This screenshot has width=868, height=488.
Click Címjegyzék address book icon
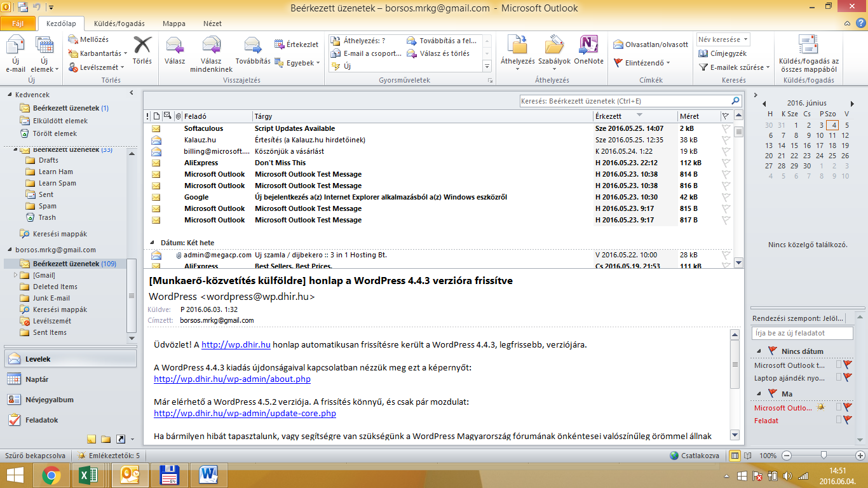tap(722, 54)
